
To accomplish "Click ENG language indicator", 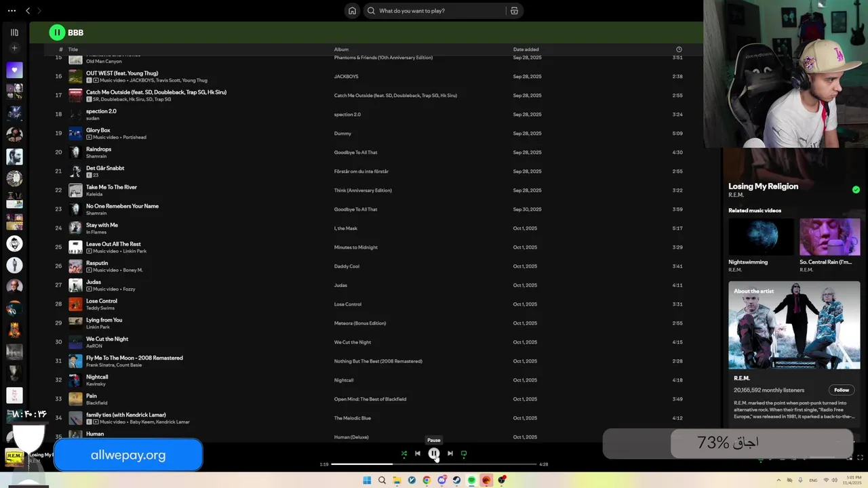I will pyautogui.click(x=813, y=481).
